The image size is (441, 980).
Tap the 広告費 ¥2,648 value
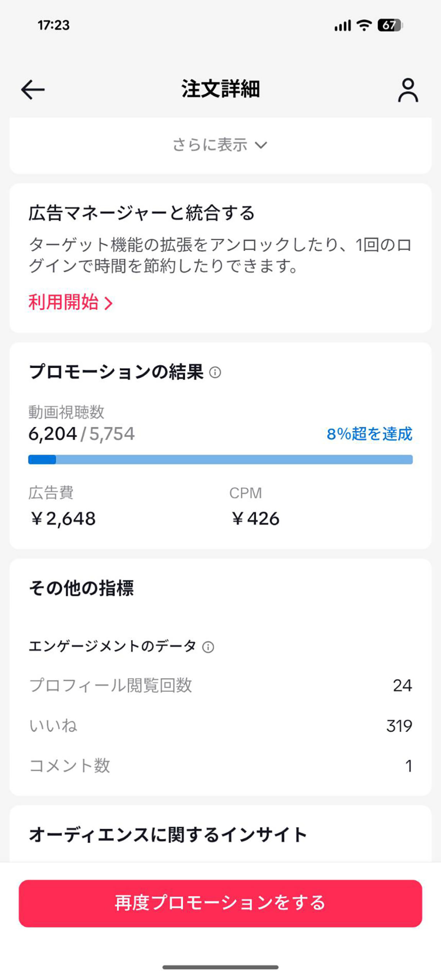click(63, 519)
